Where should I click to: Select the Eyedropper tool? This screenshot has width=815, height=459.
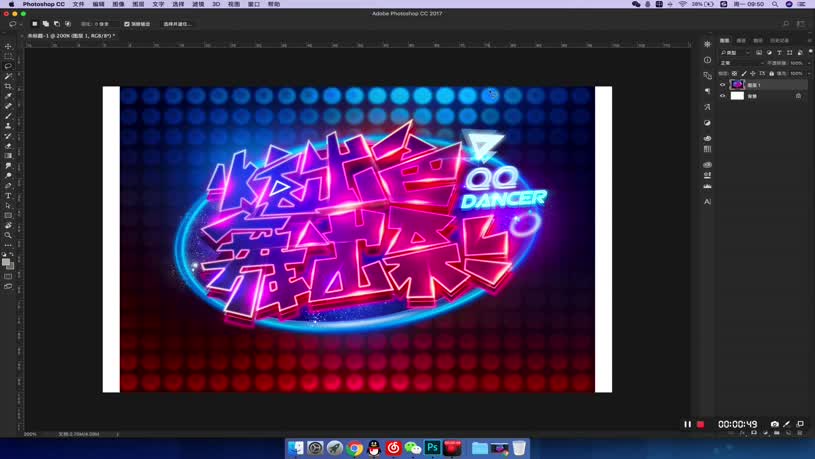point(8,96)
